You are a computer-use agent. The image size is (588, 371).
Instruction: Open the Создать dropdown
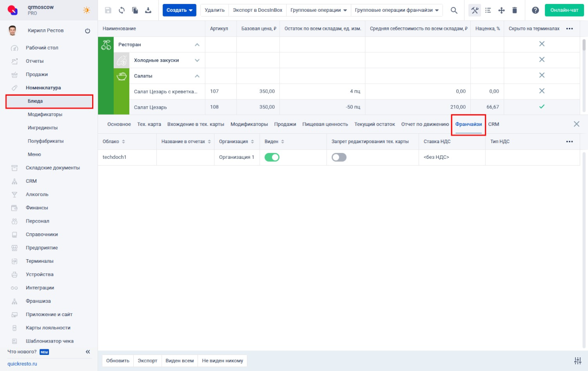[179, 10]
